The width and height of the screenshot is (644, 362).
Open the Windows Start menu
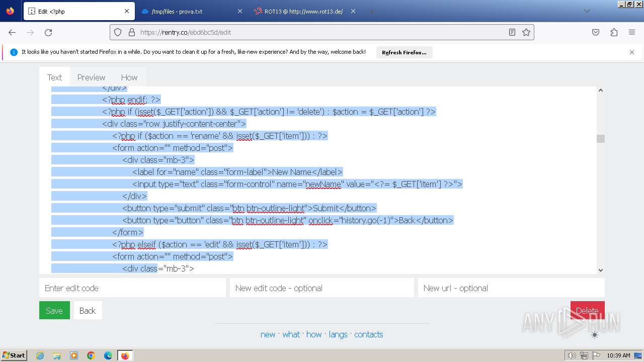[x=14, y=355]
